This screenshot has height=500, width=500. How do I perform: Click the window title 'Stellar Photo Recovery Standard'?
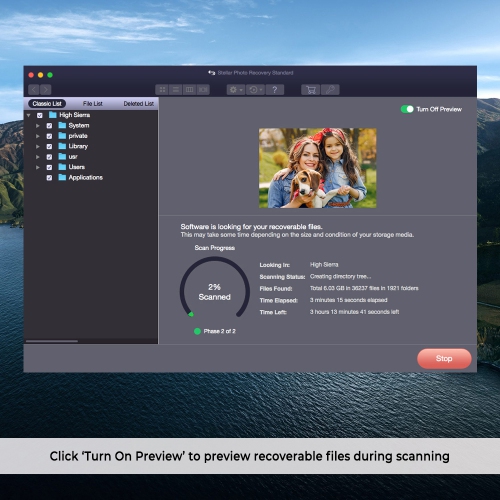[x=255, y=73]
